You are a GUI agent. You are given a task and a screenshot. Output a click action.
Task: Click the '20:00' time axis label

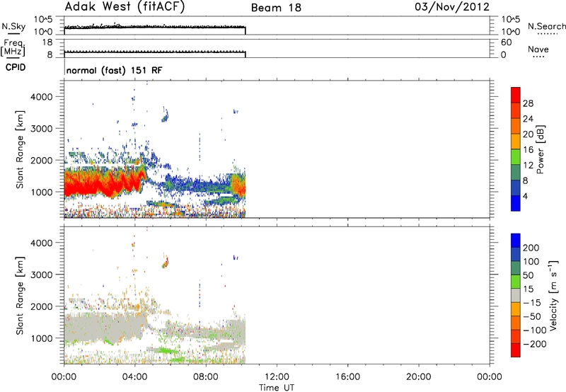pyautogui.click(x=419, y=377)
